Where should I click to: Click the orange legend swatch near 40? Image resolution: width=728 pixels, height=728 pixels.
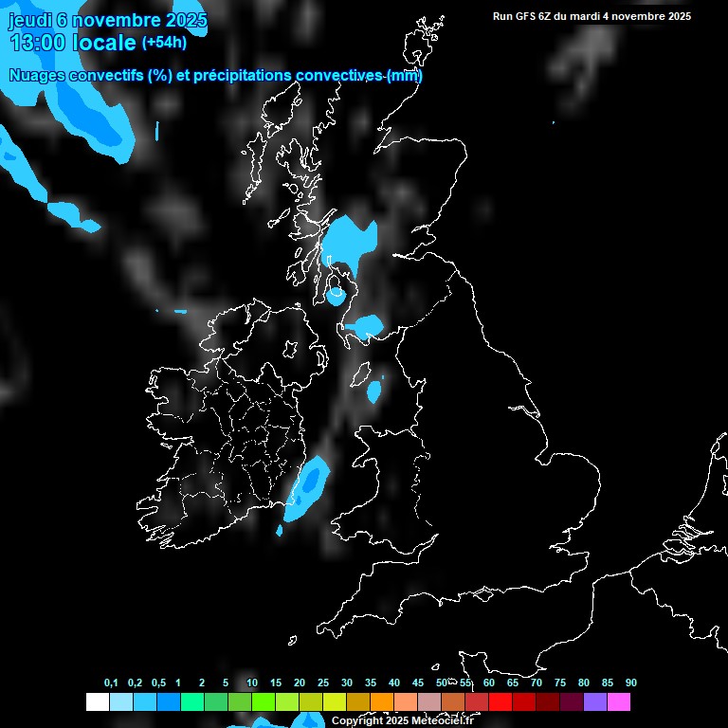click(x=382, y=702)
